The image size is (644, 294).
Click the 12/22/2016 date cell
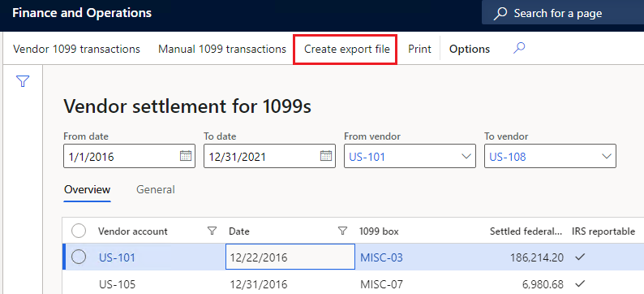pos(290,257)
